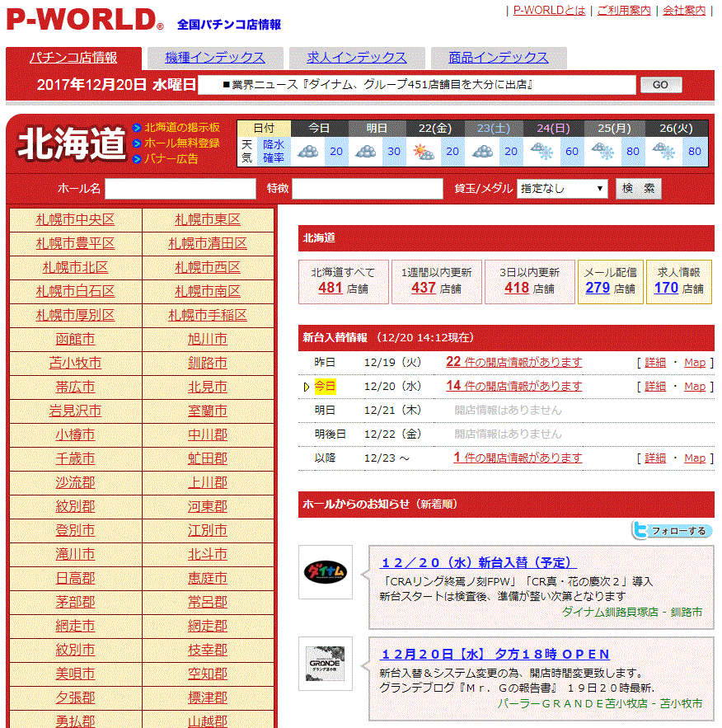Click the blue arrow beside 北海道の掲示板
The image size is (722, 728).
coord(137,129)
